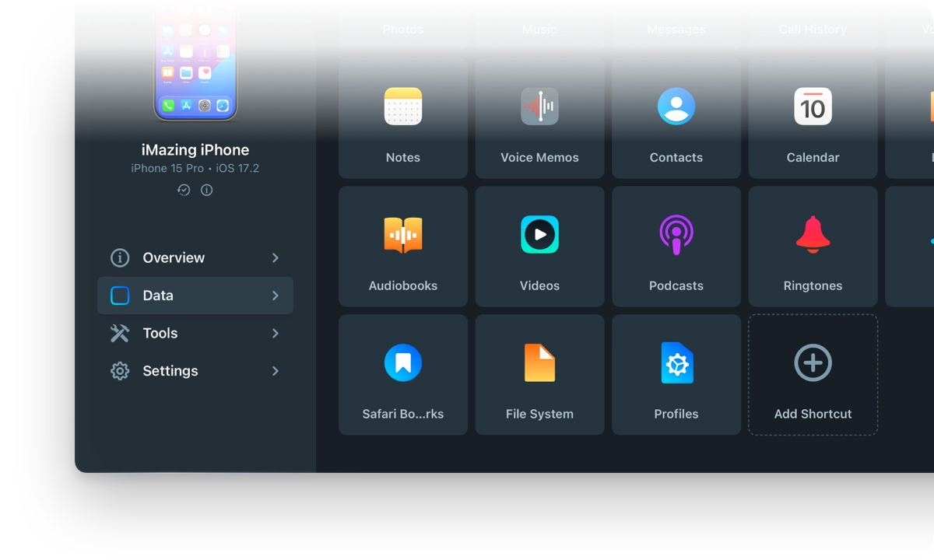Open the Podcasts tile
This screenshot has width=934, height=560.
click(676, 247)
